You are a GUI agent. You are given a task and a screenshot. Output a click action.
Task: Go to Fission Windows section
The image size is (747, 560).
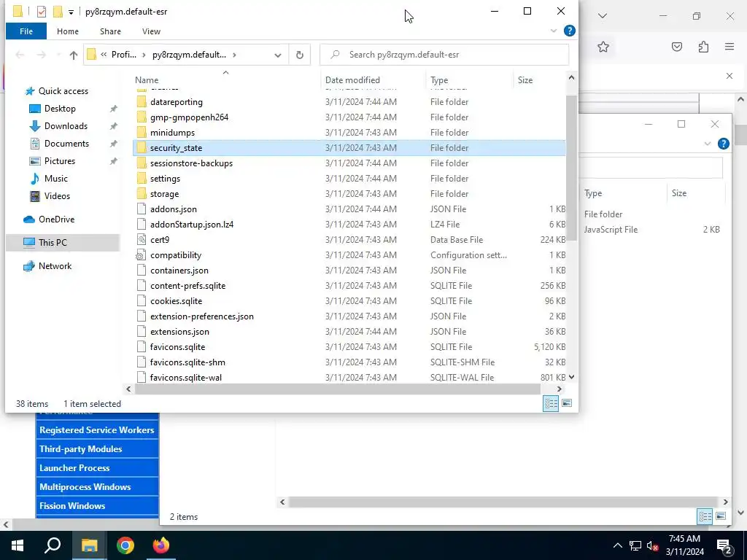(97, 506)
